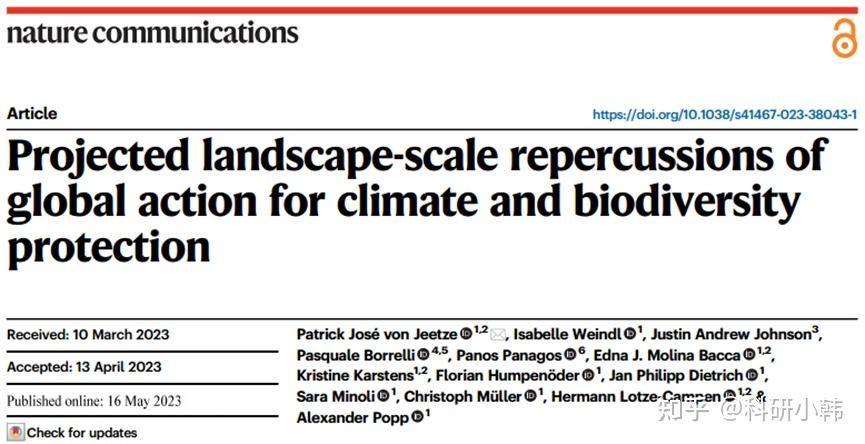Click author name Kristine Karstens
865x444 pixels.
(355, 376)
